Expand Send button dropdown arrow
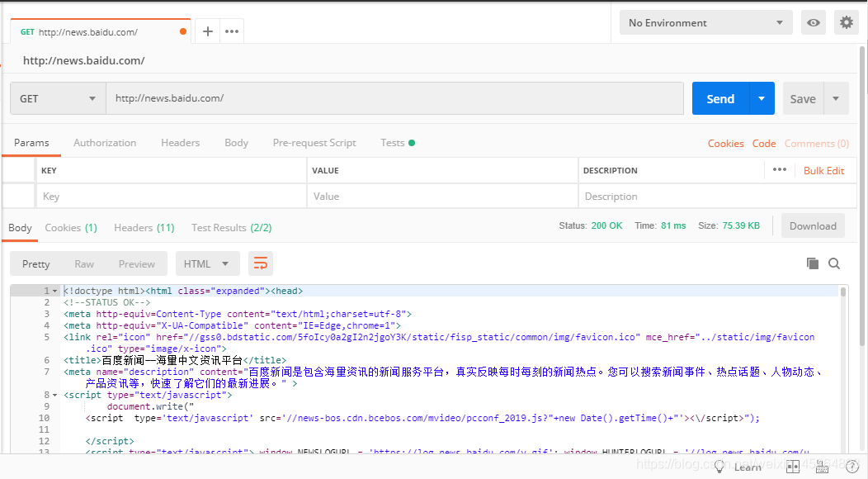The height and width of the screenshot is (479, 868). click(762, 98)
